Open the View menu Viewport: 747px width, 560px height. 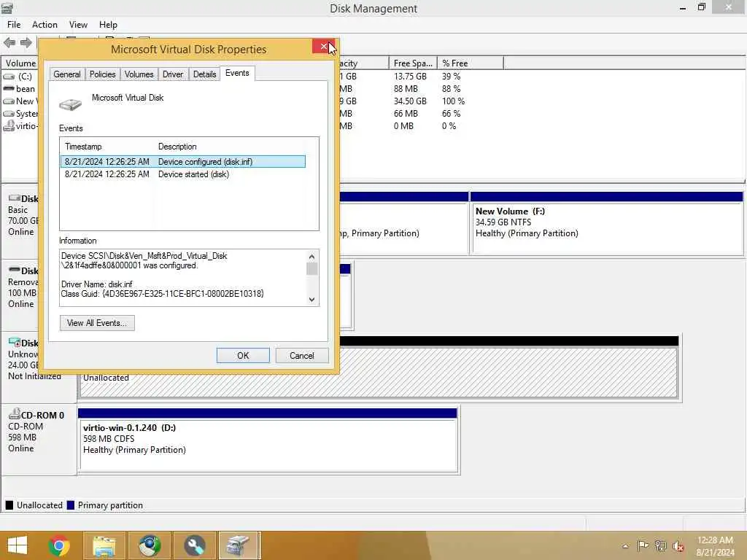[78, 25]
